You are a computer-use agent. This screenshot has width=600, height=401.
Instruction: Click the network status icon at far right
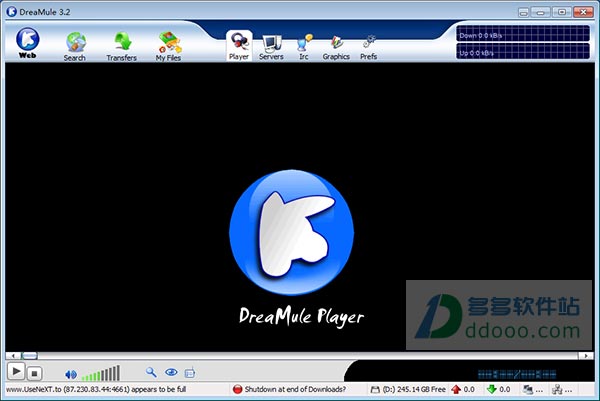point(557,390)
